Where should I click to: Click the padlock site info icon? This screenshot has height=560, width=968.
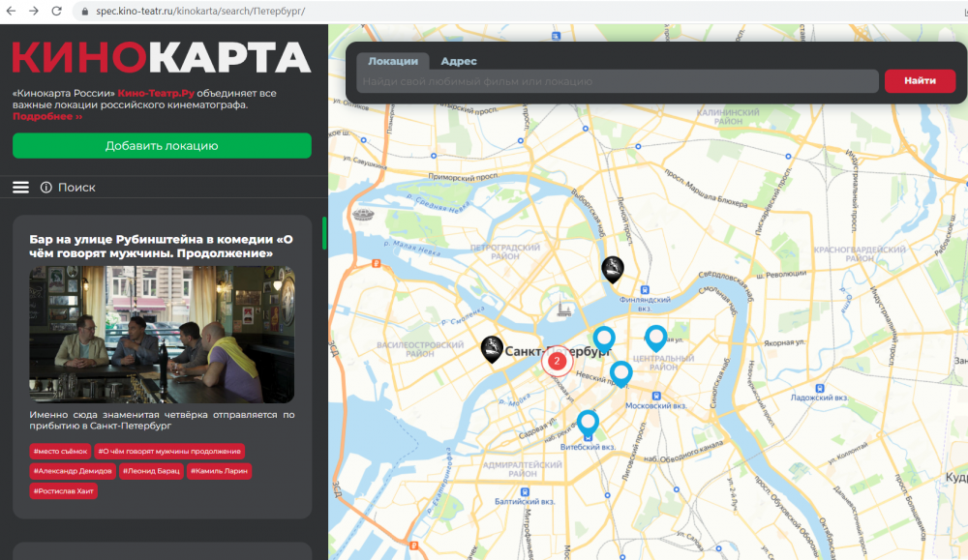[85, 11]
